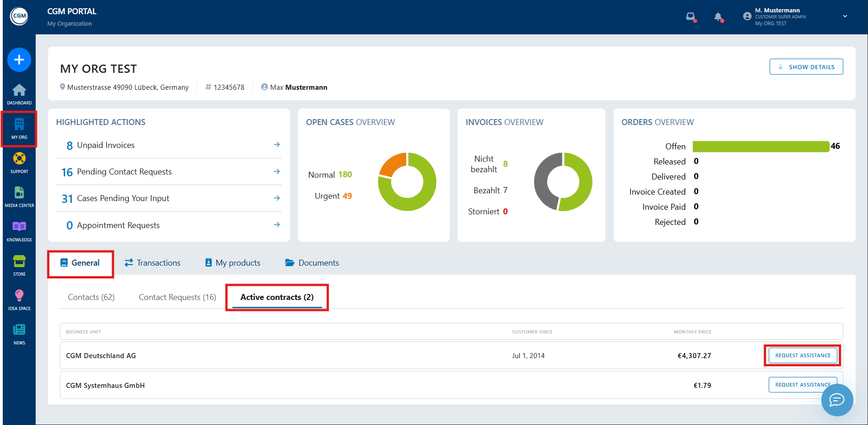Click the Monthly Price column header
868x425 pixels.
[x=692, y=332]
